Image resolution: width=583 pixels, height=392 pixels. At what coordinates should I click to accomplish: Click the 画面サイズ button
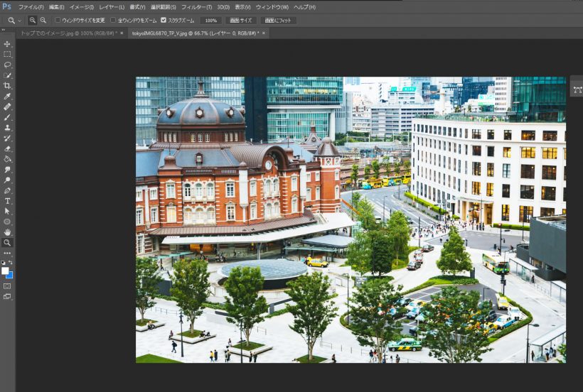point(240,21)
